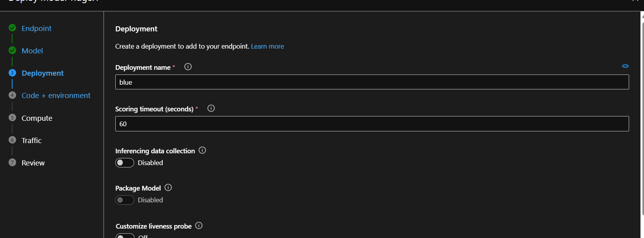Open the Model wizard step
Viewport: 644px width, 238px height.
click(x=32, y=51)
